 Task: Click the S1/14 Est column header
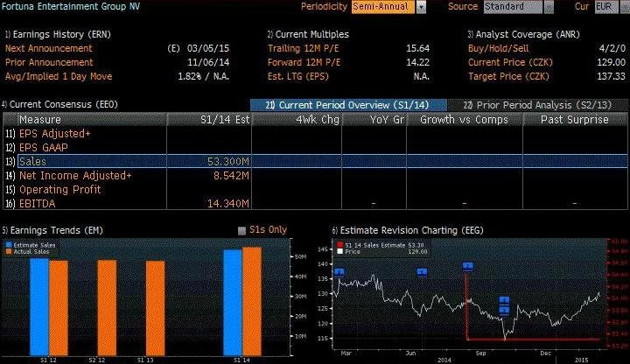[x=209, y=120]
